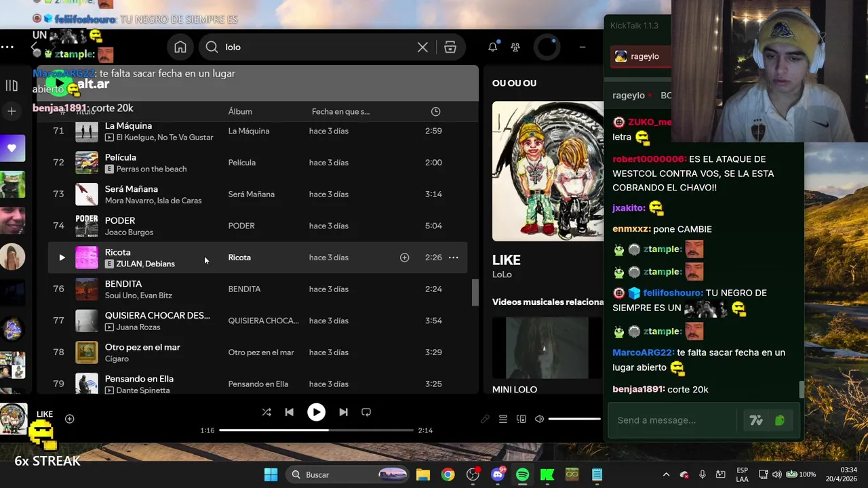This screenshot has height=488, width=868.
Task: Open the Joaco Burgos artist link
Action: point(129,232)
